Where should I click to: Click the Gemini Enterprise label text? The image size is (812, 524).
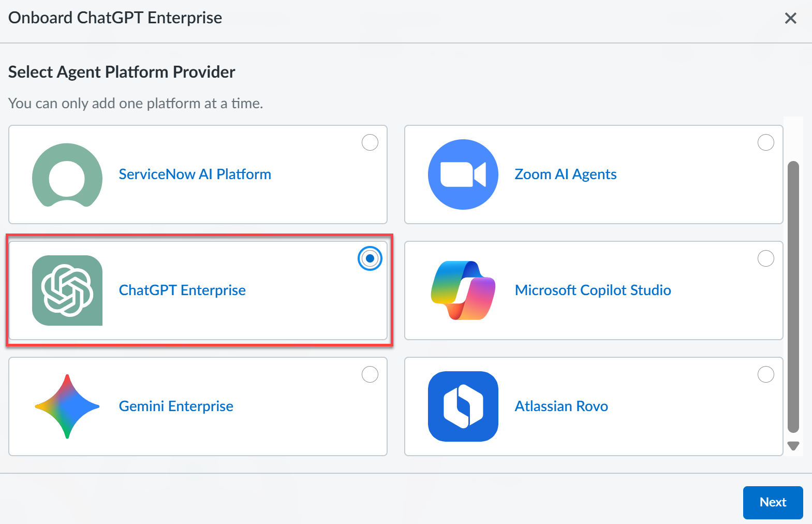click(176, 406)
